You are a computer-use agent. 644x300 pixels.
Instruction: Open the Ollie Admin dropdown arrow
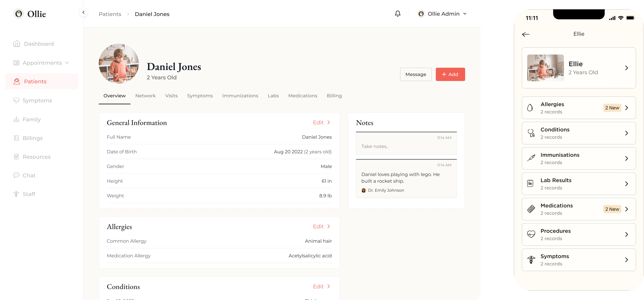[x=465, y=14]
